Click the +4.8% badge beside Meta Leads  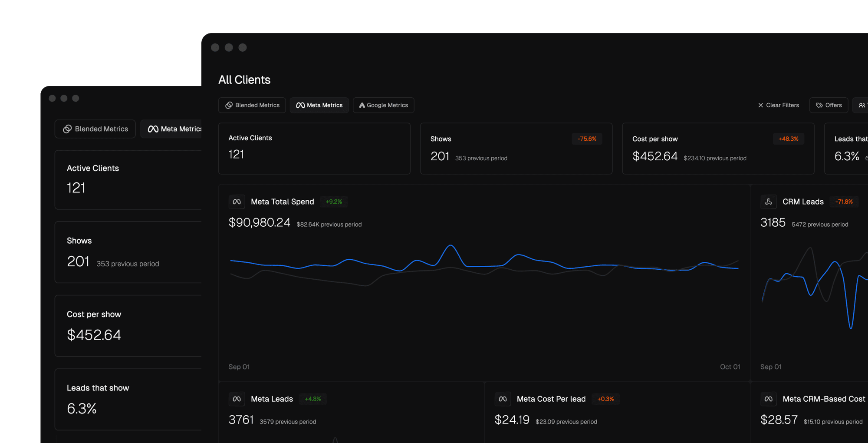312,399
